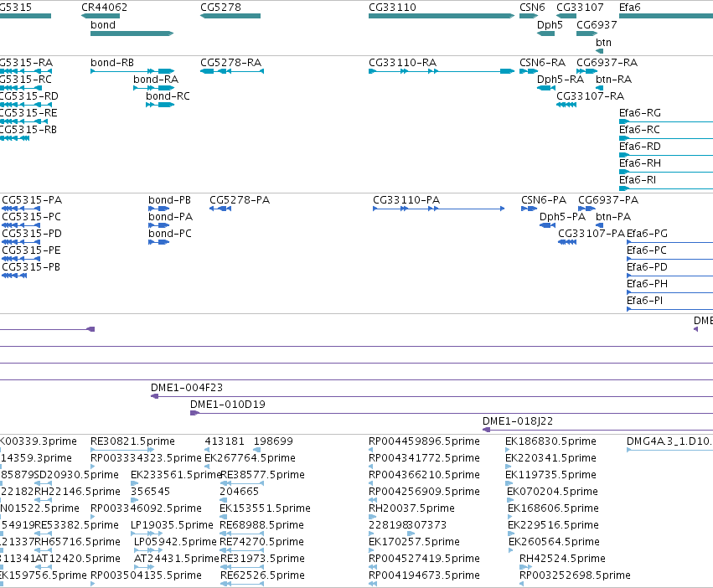
Task: Select the CG6937-PA protein glyph
Action: pyautogui.click(x=586, y=209)
